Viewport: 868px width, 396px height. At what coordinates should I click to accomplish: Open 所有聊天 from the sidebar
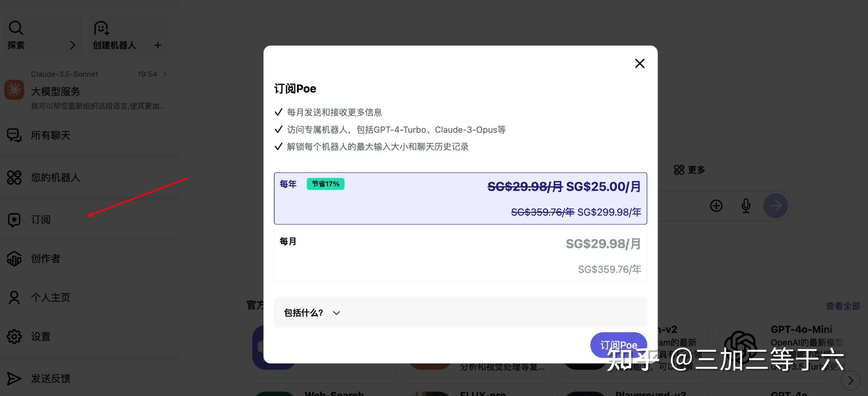click(x=50, y=135)
